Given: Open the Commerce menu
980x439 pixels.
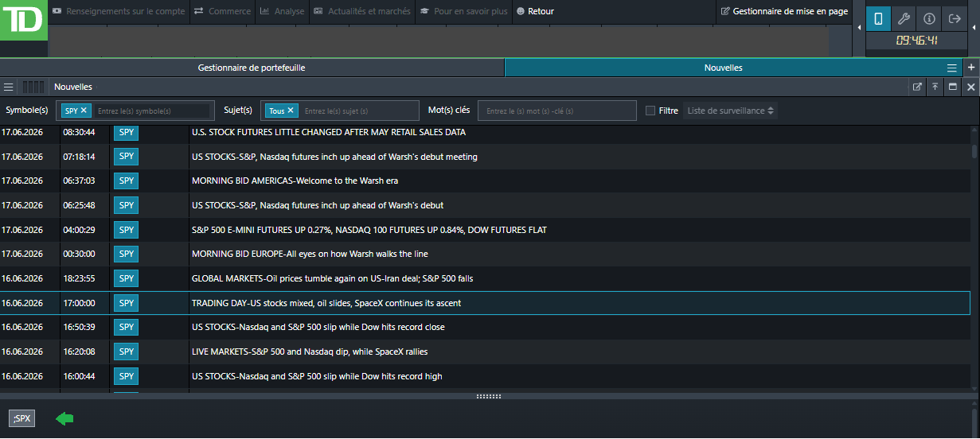Looking at the screenshot, I should tap(222, 11).
